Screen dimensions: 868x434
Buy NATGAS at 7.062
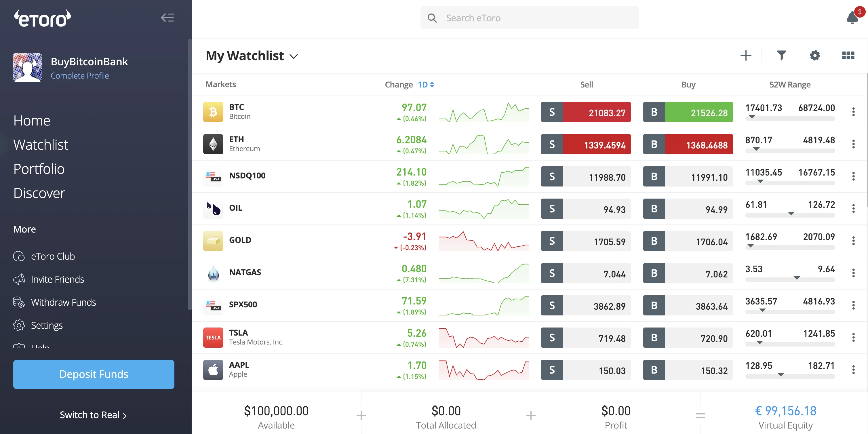[688, 273]
